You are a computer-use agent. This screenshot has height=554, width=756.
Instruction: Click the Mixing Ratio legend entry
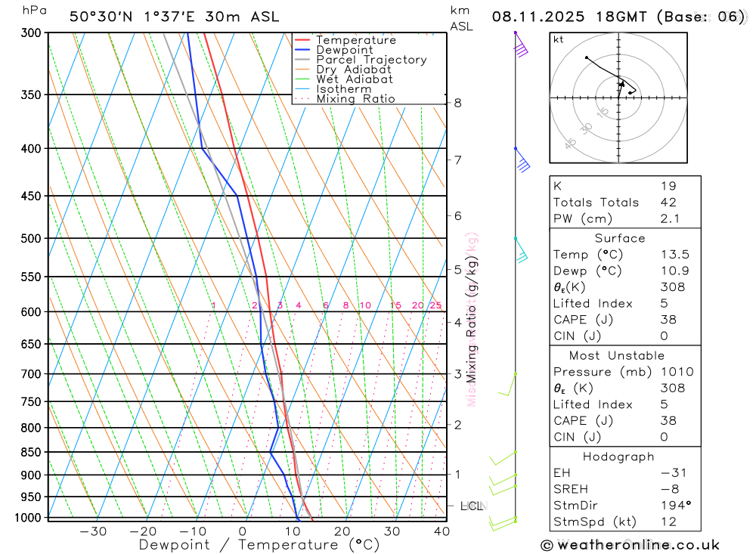pyautogui.click(x=345, y=99)
